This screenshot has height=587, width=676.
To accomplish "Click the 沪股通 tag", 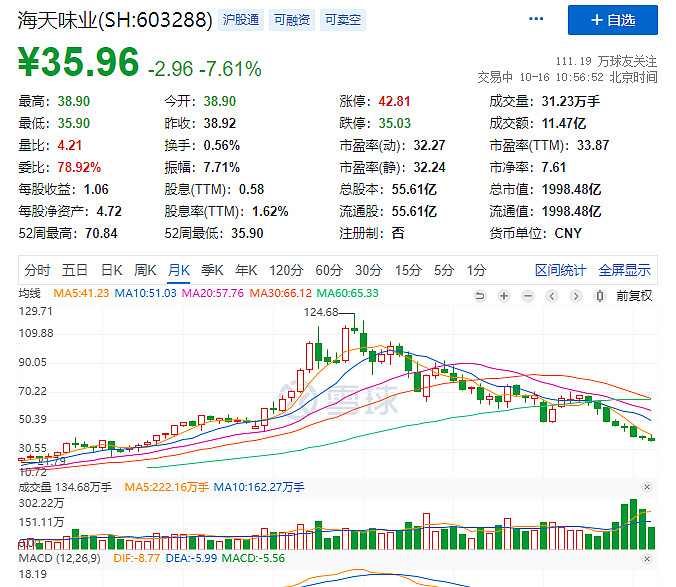I will point(241,20).
